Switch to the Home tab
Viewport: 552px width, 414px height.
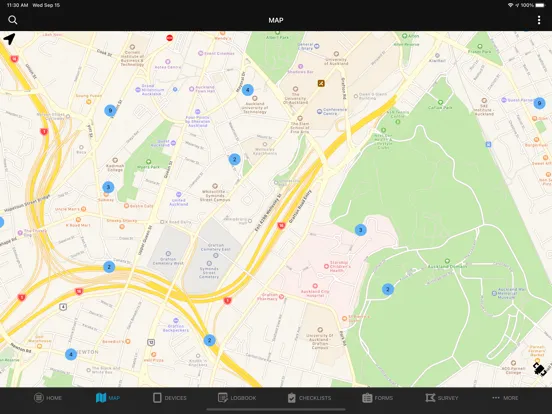[x=48, y=398]
